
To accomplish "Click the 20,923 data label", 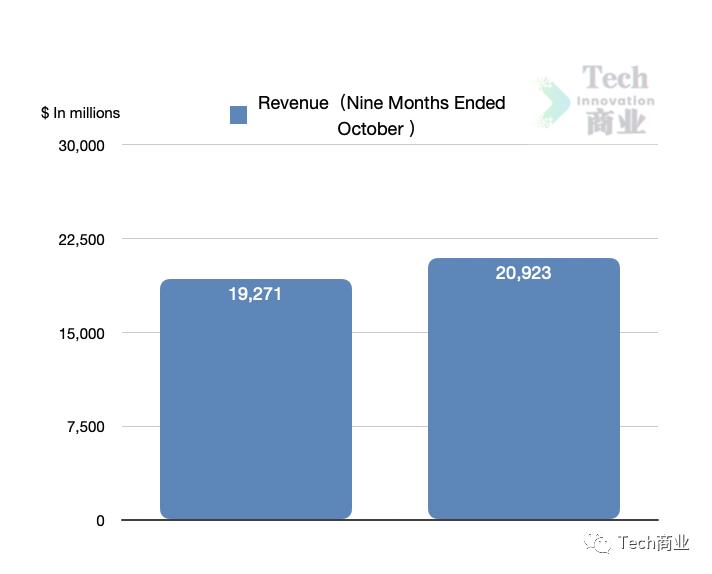I will (x=523, y=273).
